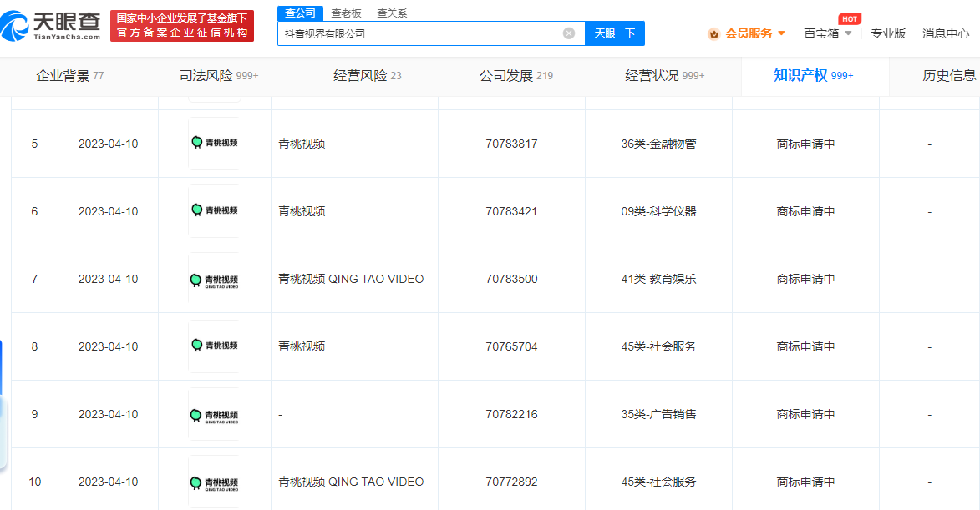Switch to the 经营风险 tab
Viewport: 980px width, 510px height.
click(x=368, y=76)
